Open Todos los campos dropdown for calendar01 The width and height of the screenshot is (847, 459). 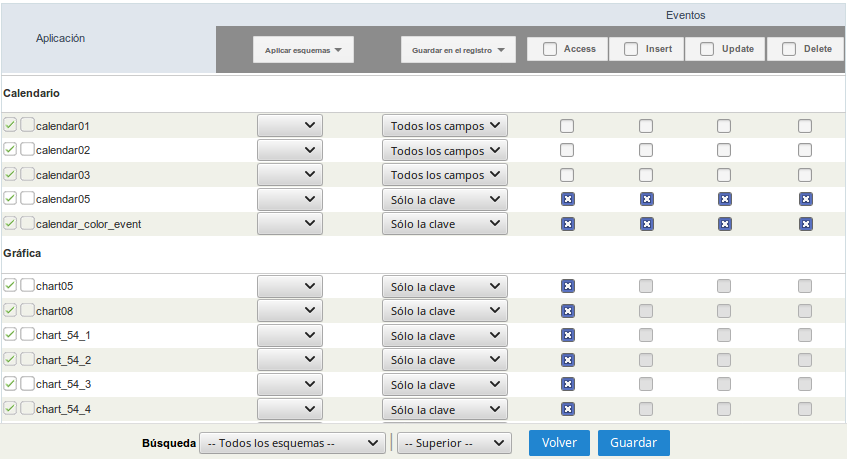click(x=445, y=125)
